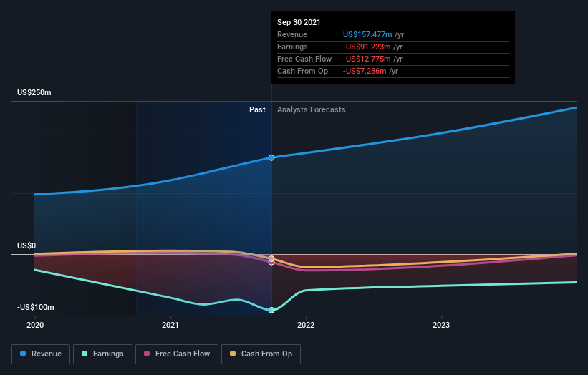
Task: Click the -US$91.223m earnings value
Action: tap(367, 47)
